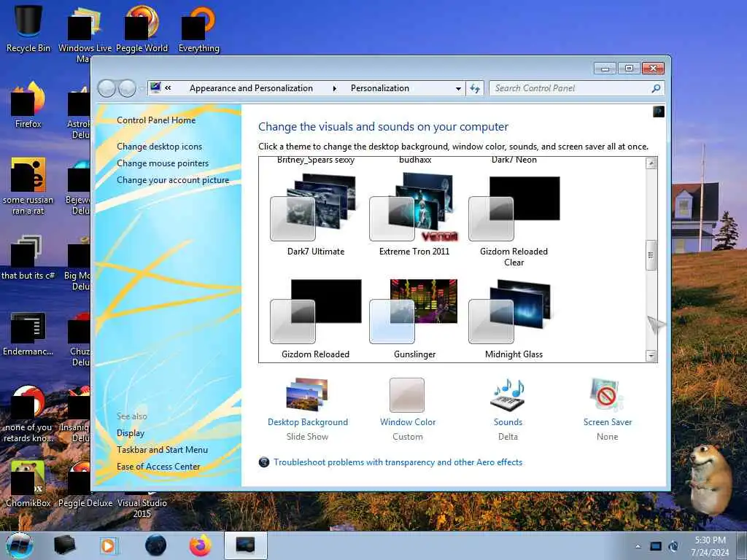The width and height of the screenshot is (747, 560).
Task: Click the 'Britney_Spears sexxy' theme label
Action: 315,160
